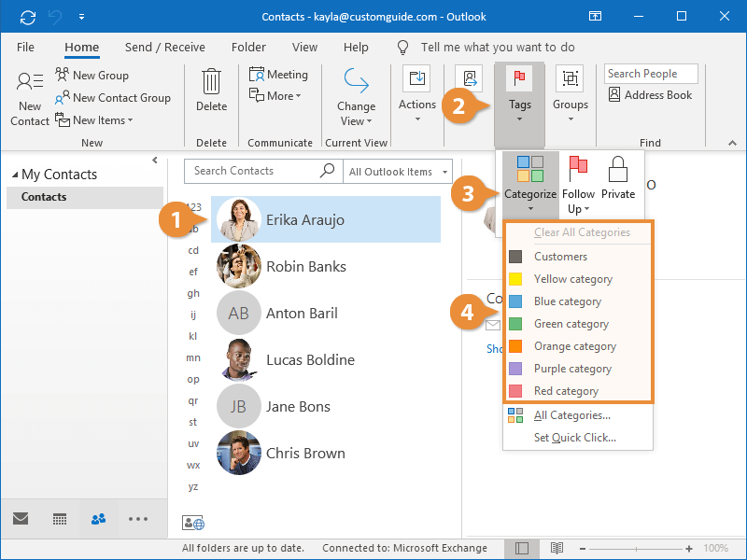The image size is (747, 560).
Task: Jump to the st index letter
Action: 193,422
